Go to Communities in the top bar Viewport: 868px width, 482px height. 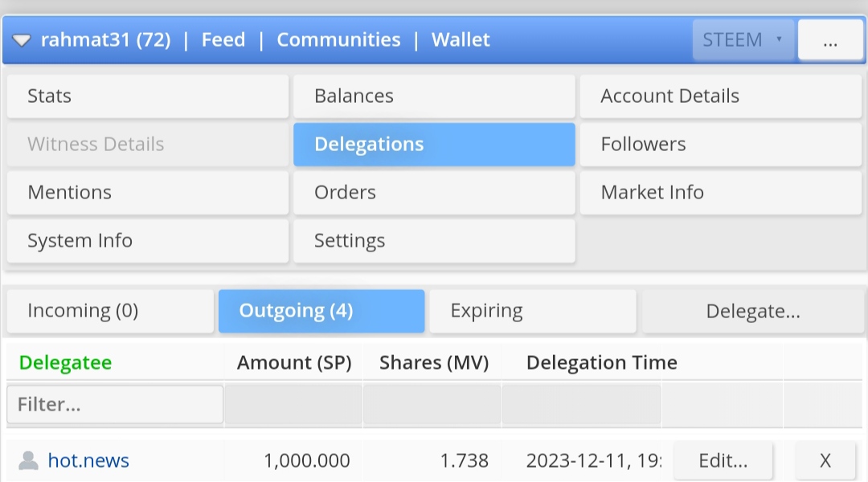click(338, 40)
